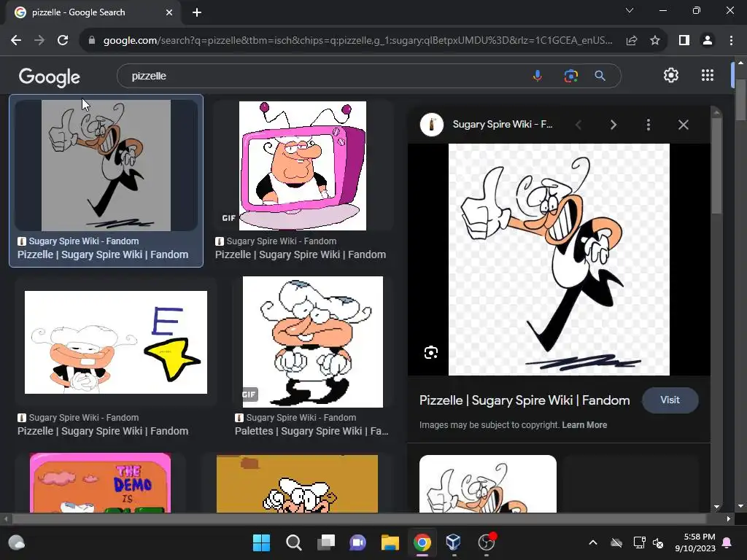
Task: Open Pizzelle Sugary Spire Wiki Fandom title in preview
Action: pyautogui.click(x=524, y=400)
